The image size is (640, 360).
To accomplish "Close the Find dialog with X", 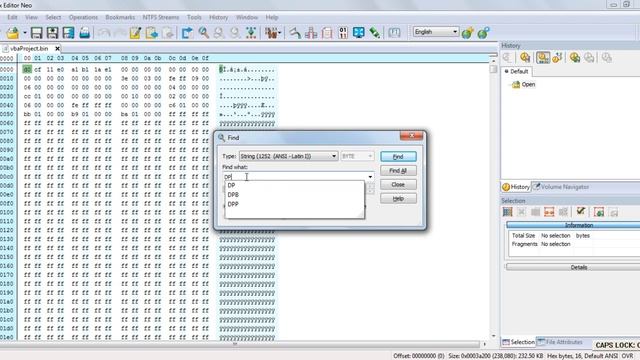I will coord(411,136).
